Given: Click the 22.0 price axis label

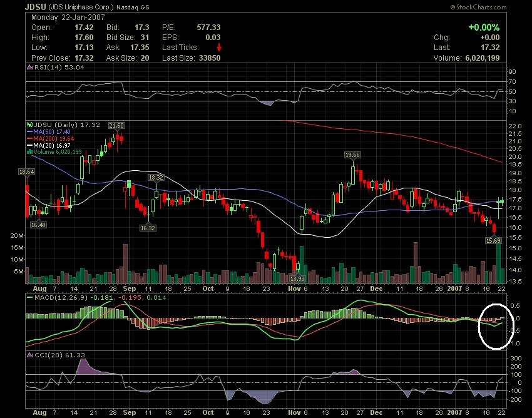Looking at the screenshot, I should click(515, 126).
